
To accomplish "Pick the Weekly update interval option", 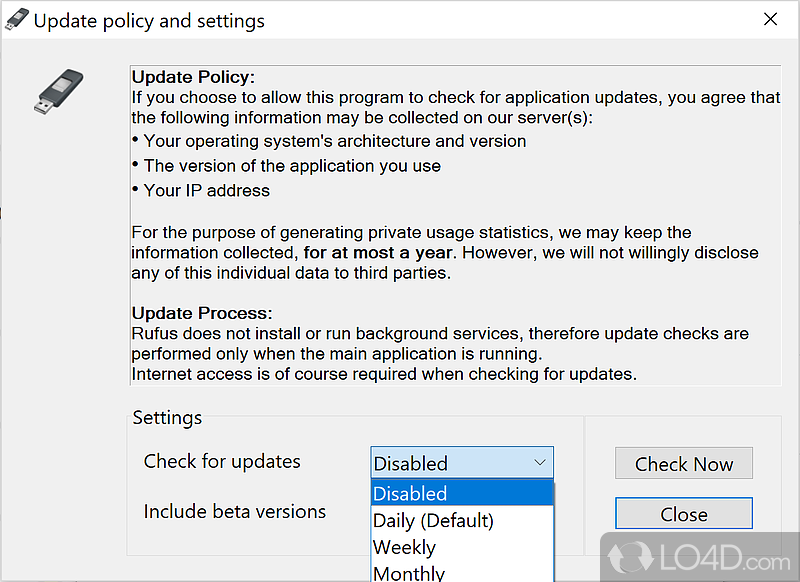I will point(404,547).
